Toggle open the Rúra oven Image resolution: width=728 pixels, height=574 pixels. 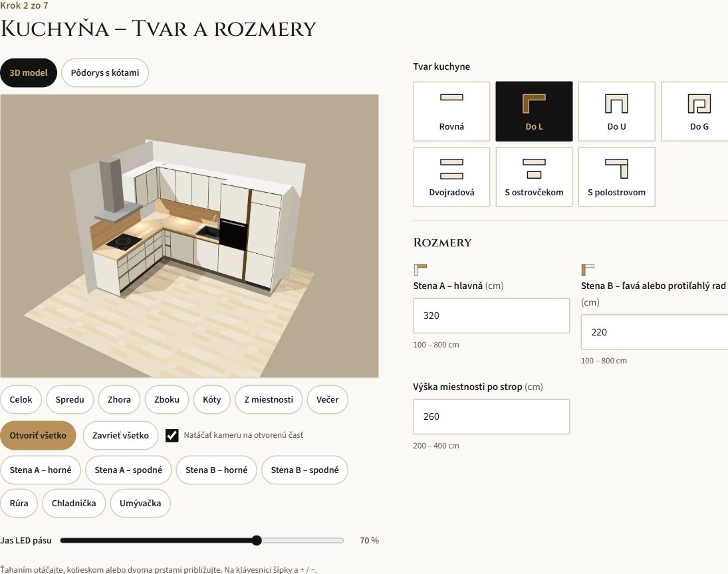[19, 504]
